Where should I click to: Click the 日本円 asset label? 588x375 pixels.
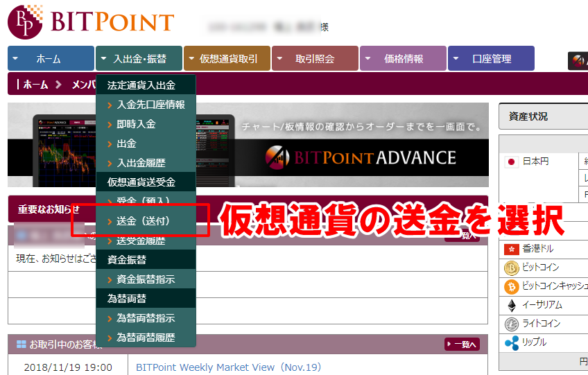tap(535, 162)
